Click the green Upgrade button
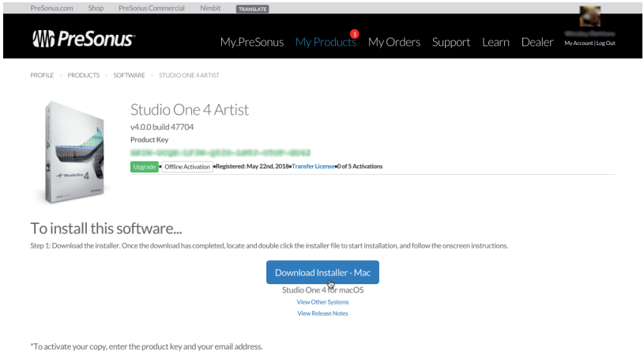644x356 pixels. (145, 166)
